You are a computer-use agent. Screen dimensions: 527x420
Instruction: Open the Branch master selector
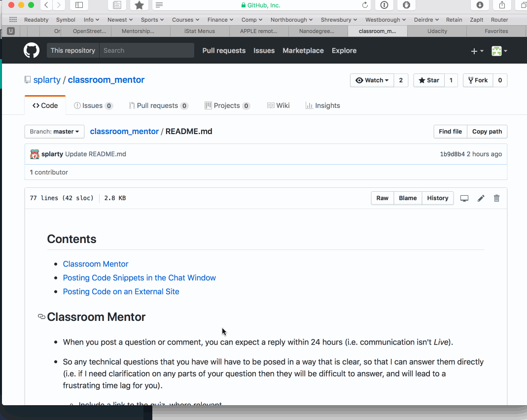pos(54,132)
